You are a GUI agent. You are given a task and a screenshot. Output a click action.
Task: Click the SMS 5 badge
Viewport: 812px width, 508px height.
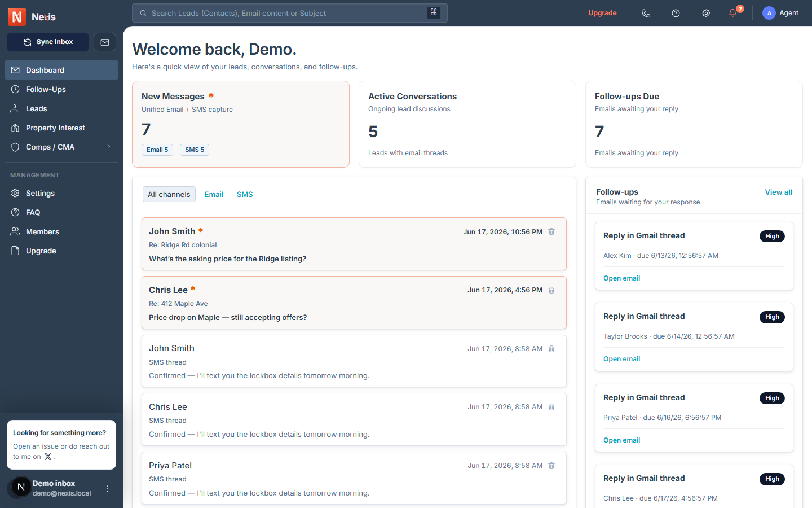click(x=195, y=150)
